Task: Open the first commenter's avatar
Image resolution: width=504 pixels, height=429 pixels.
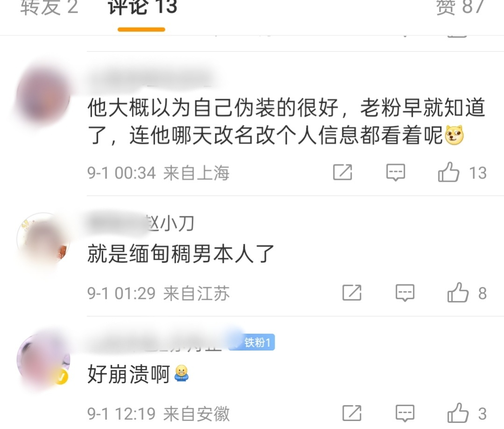Action: (x=43, y=96)
